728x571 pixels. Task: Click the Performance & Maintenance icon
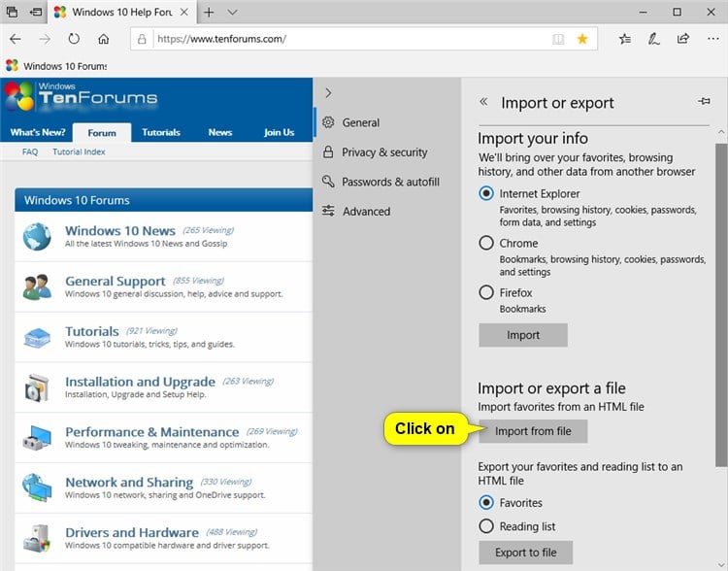pyautogui.click(x=37, y=438)
